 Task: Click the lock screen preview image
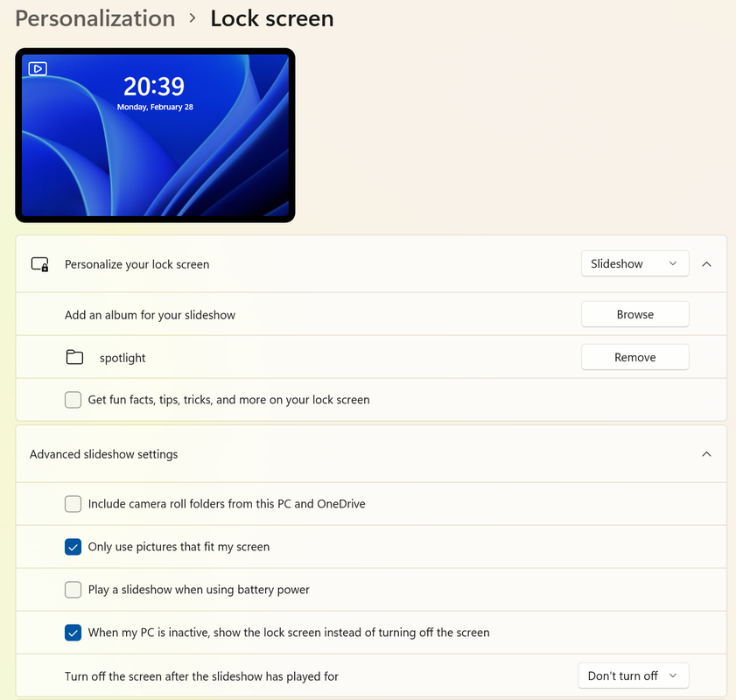coord(155,135)
